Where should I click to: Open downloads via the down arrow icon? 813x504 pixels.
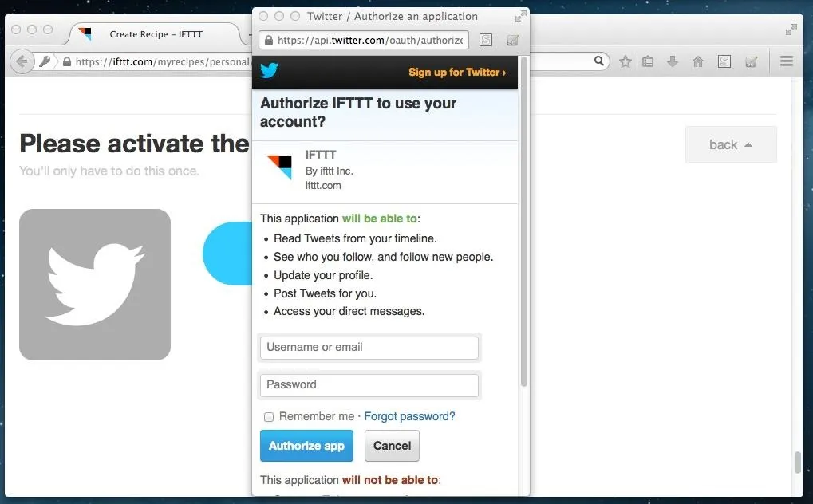click(673, 61)
